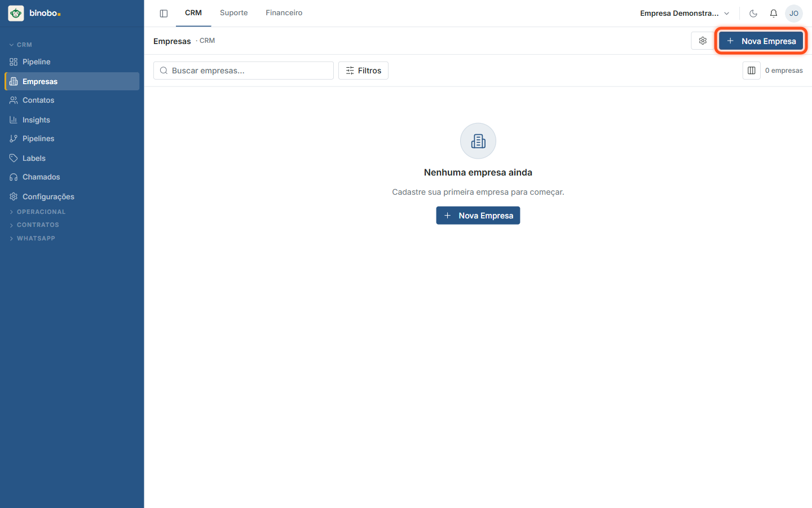Collapse the CRM sidebar section
Viewport: 812px width, 508px height.
(x=21, y=45)
